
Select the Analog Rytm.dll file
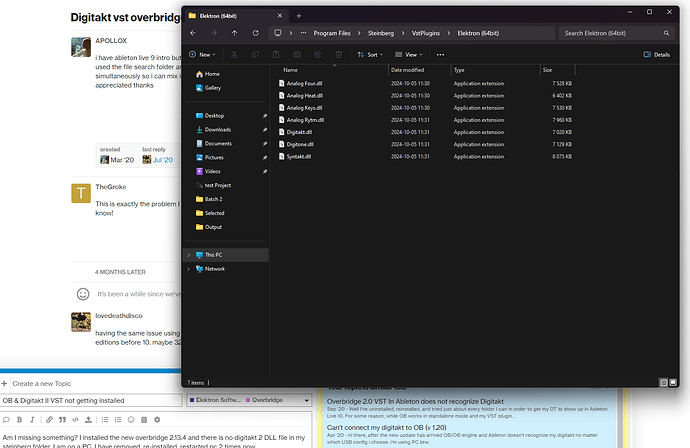tap(305, 120)
